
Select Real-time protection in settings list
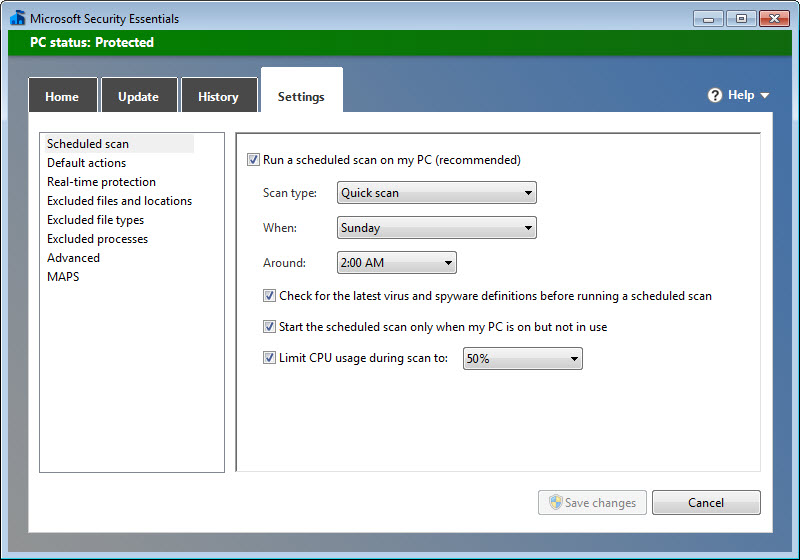point(102,182)
